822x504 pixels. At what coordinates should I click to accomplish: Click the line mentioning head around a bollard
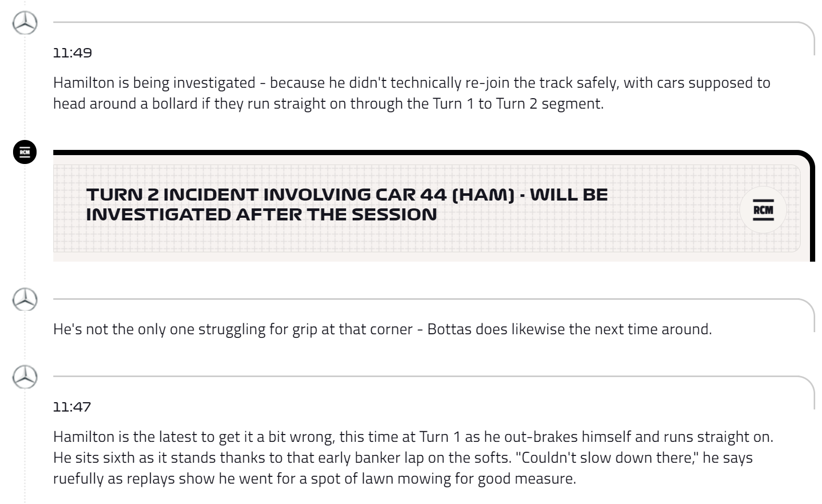pos(328,103)
